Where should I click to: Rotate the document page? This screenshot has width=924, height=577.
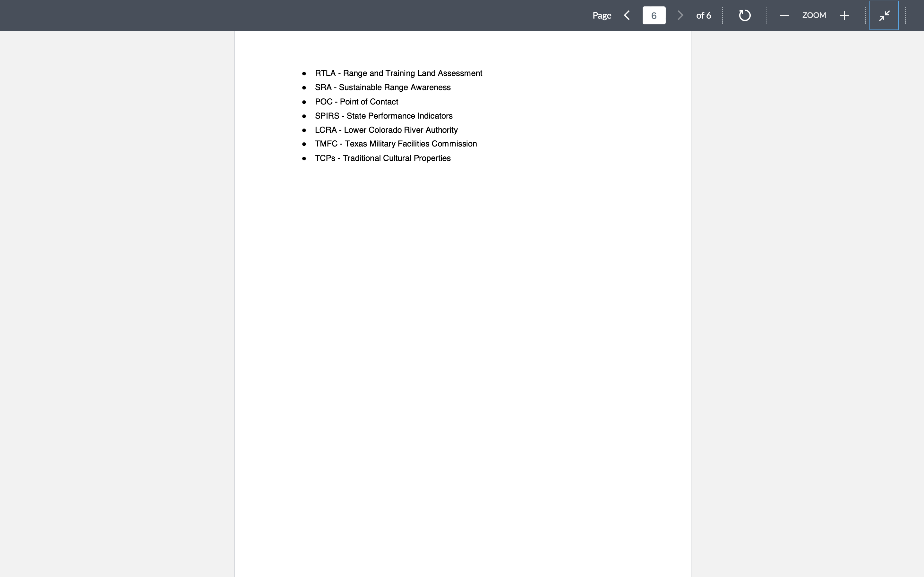click(744, 15)
